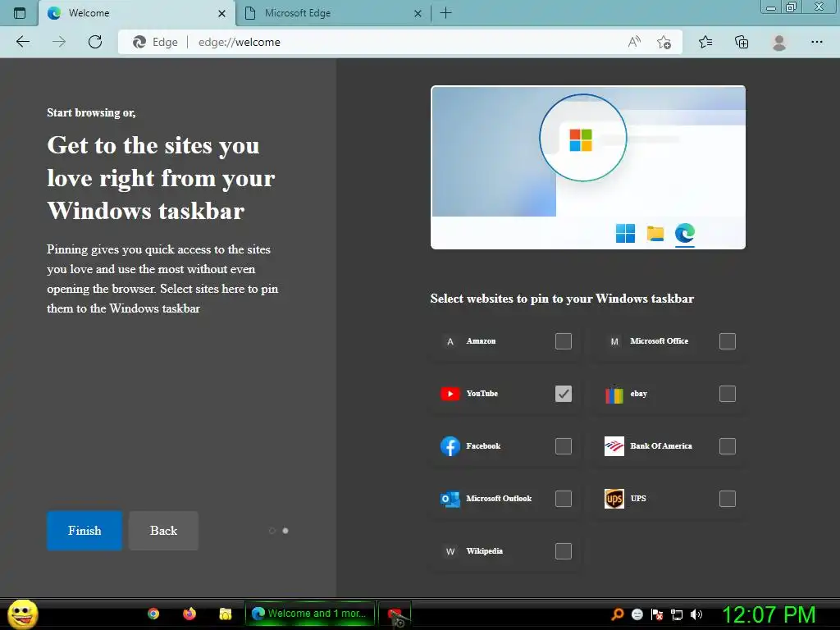Click the browser Forward arrow
Viewport: 840px width, 630px height.
click(x=59, y=42)
